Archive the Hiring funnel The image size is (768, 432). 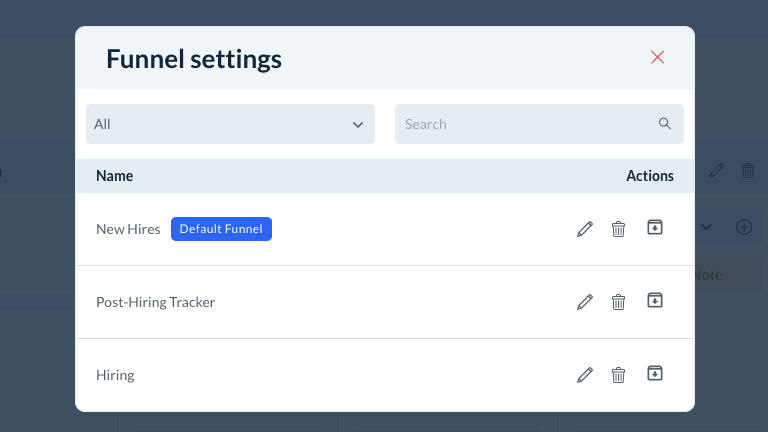click(x=655, y=374)
